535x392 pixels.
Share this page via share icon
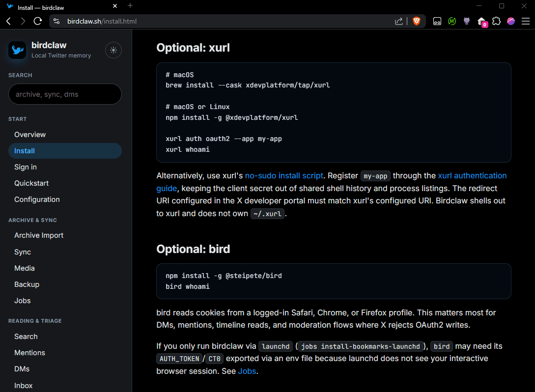point(398,21)
